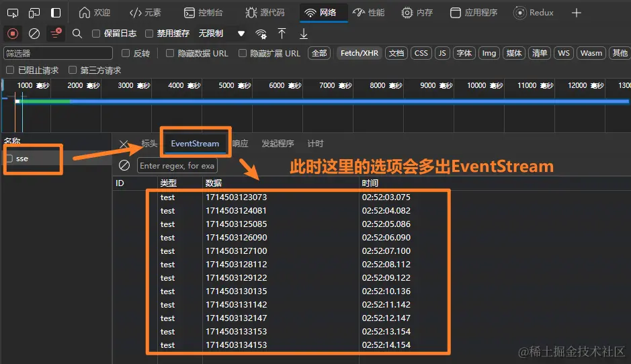Stop recording network log
Screen dimensions: 631x364
pyautogui.click(x=13, y=34)
